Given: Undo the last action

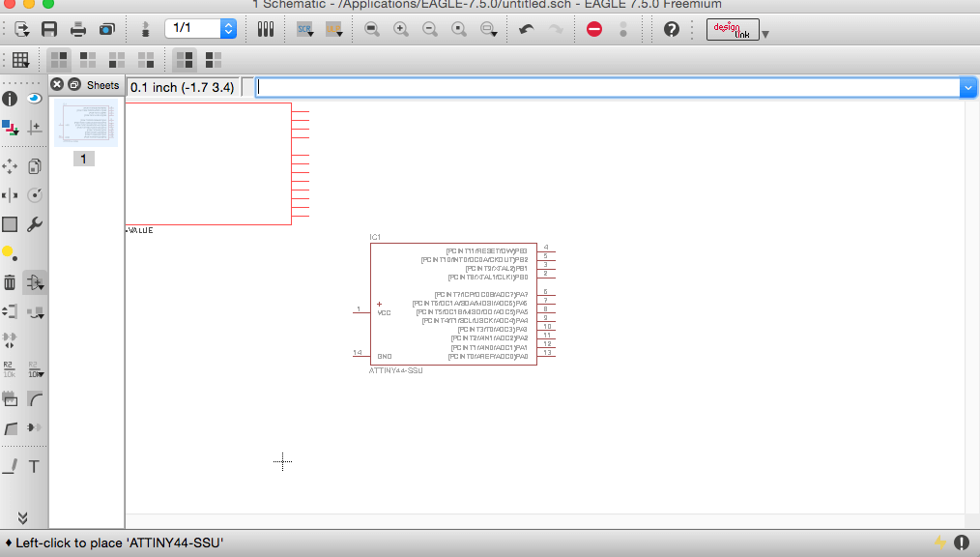Looking at the screenshot, I should (527, 29).
